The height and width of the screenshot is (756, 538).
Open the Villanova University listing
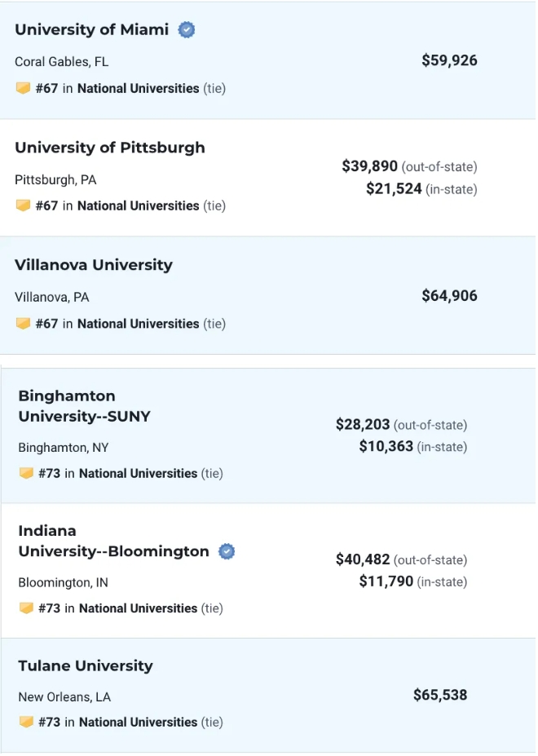[93, 265]
